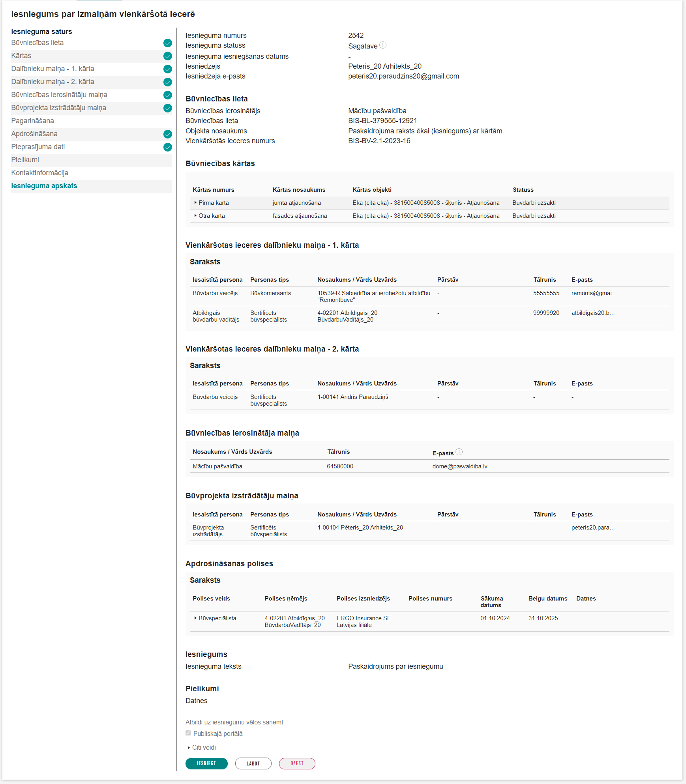Click the phone number 55555555

coord(546,293)
